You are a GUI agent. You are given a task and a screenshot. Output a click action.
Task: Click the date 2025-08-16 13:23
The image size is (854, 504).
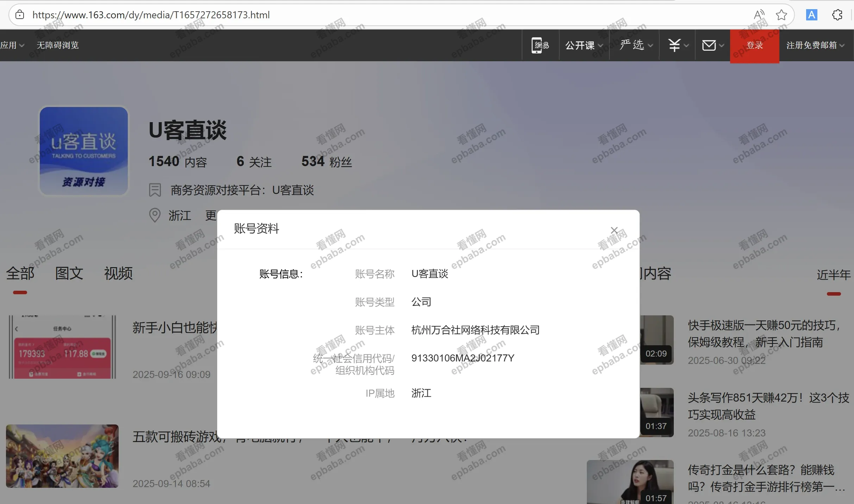click(x=727, y=433)
